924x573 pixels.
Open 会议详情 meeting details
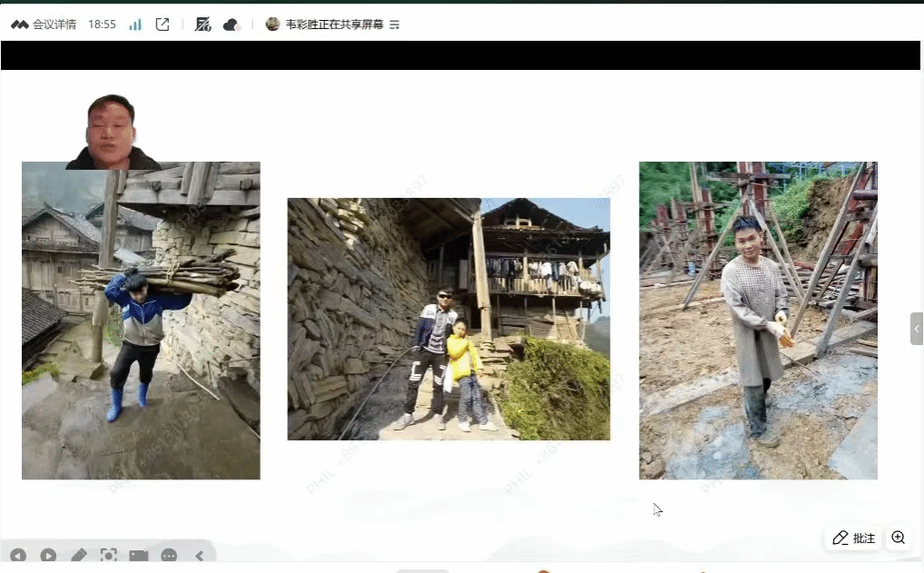[44, 25]
